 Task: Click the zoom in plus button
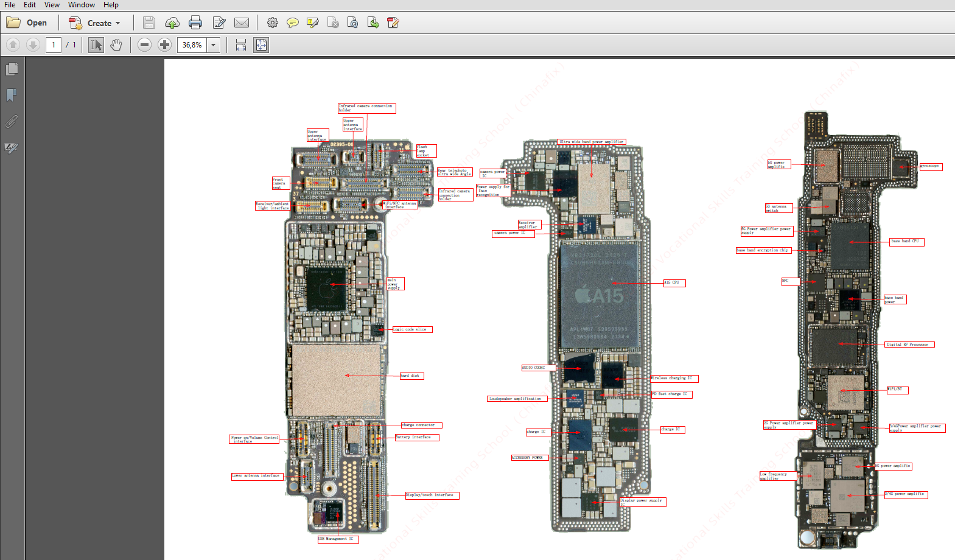[x=164, y=45]
